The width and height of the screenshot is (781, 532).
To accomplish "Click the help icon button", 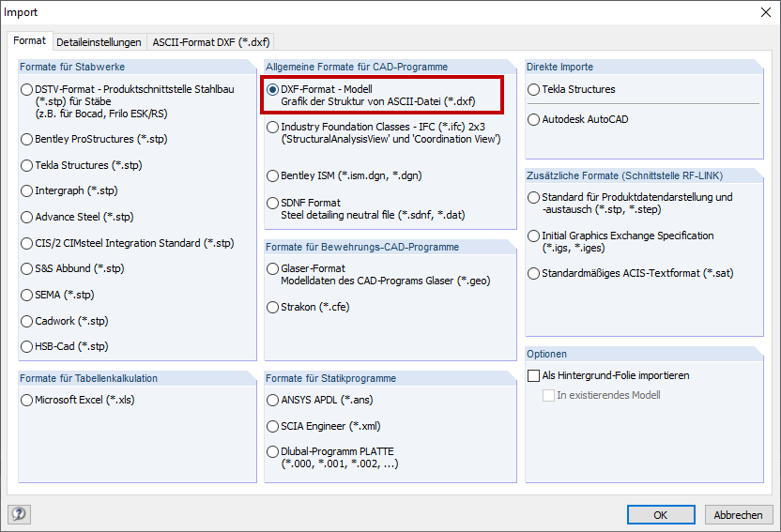I will click(19, 513).
